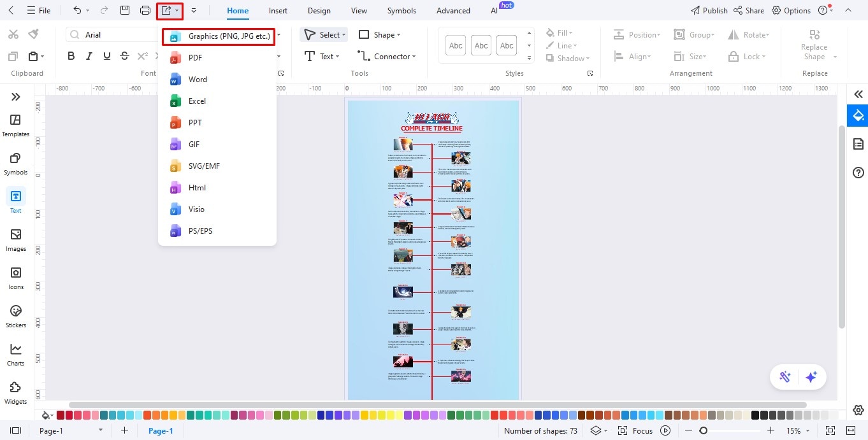Click the first dark red color swatch

61,415
